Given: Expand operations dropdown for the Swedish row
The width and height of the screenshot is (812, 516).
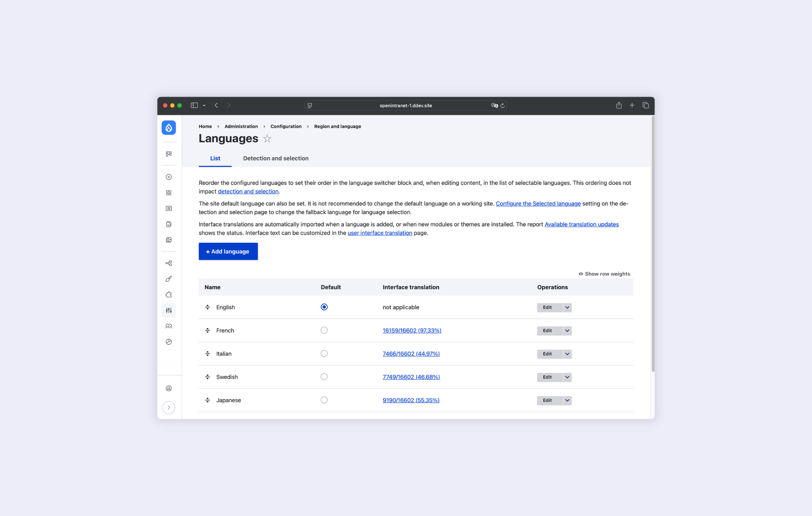Looking at the screenshot, I should [x=567, y=377].
